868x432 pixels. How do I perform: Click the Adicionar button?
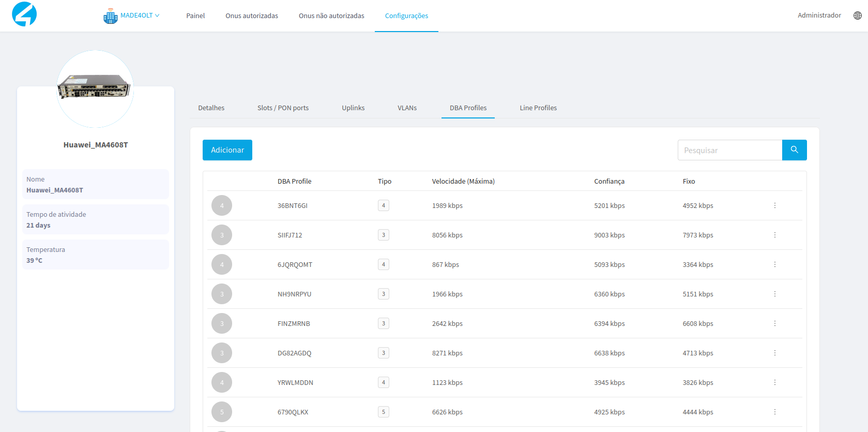[227, 150]
